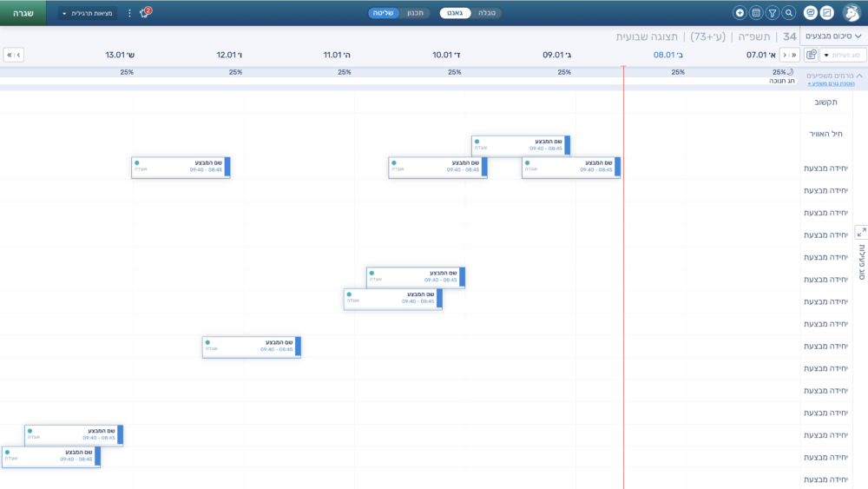The width and height of the screenshot is (868, 489).
Task: Click the תקשוב row label
Action: pos(826,102)
